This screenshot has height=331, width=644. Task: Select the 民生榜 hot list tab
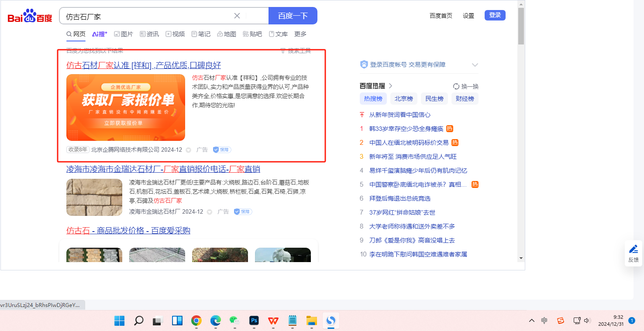[x=434, y=99]
